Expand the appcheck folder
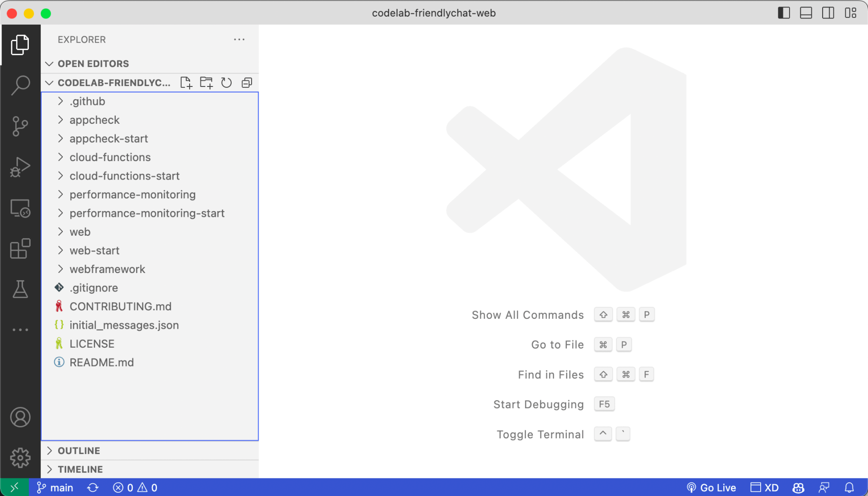868x496 pixels. (x=150, y=120)
